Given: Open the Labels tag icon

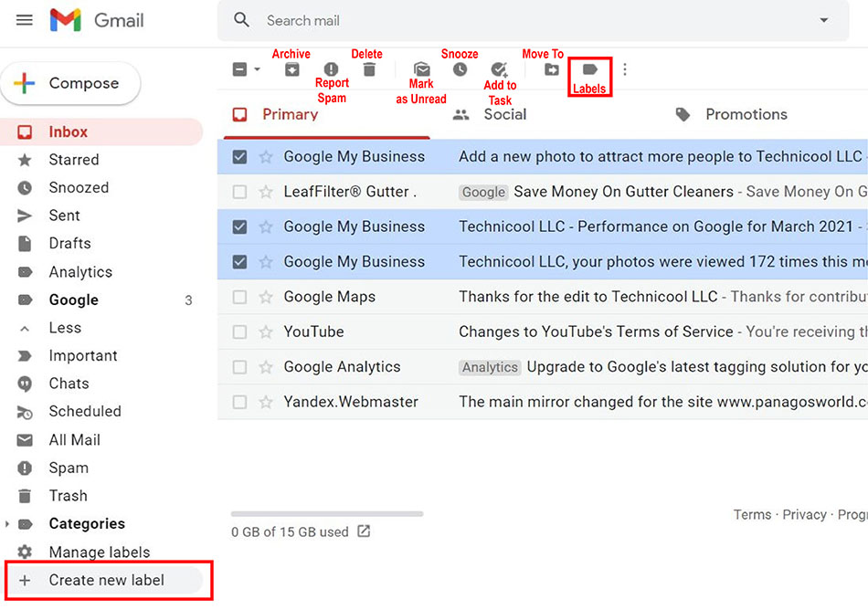Looking at the screenshot, I should click(589, 69).
